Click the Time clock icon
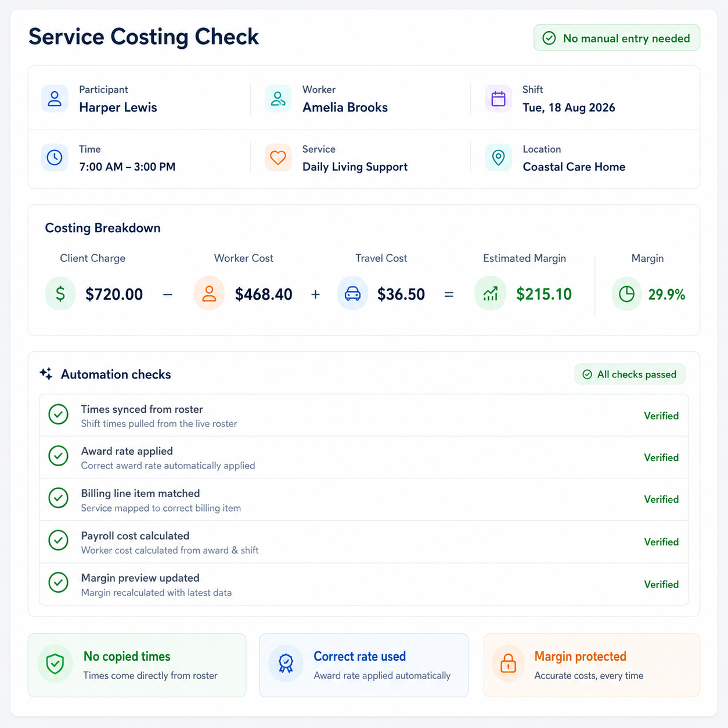The image size is (728, 728). (55, 157)
